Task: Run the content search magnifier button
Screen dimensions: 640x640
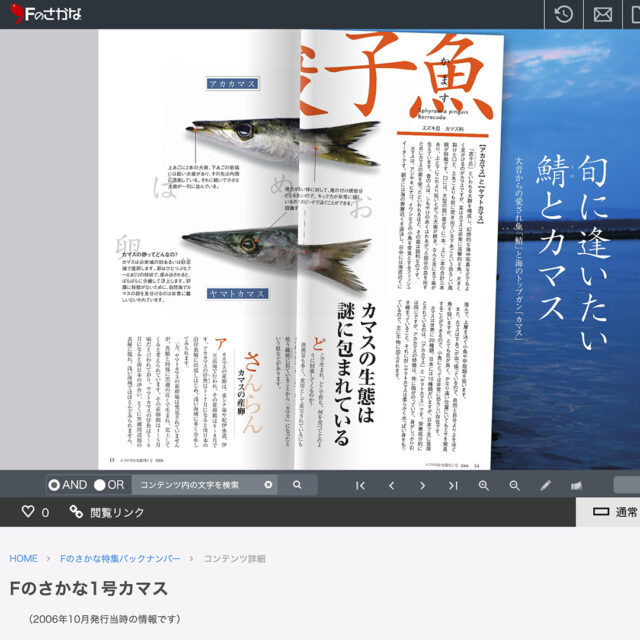Action: tap(297, 485)
